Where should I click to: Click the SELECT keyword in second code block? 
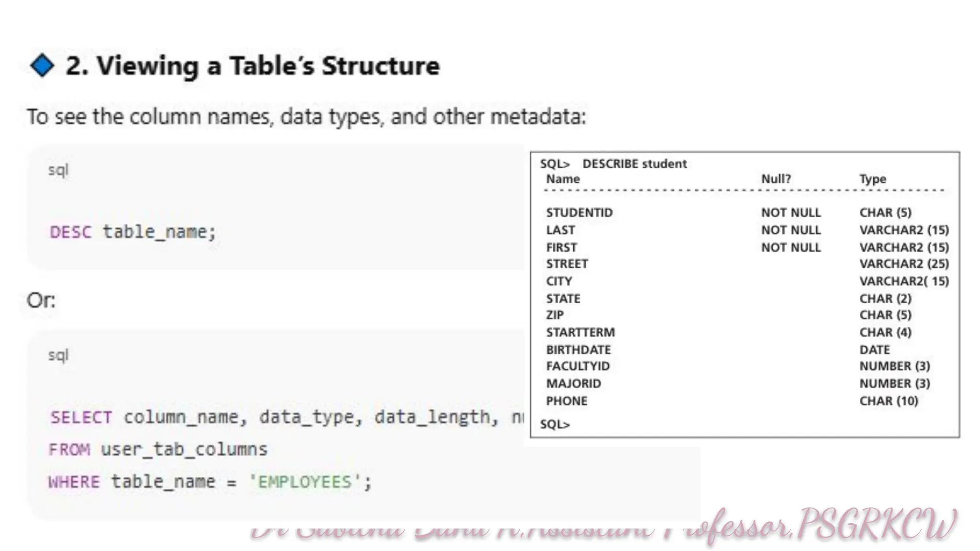point(81,418)
